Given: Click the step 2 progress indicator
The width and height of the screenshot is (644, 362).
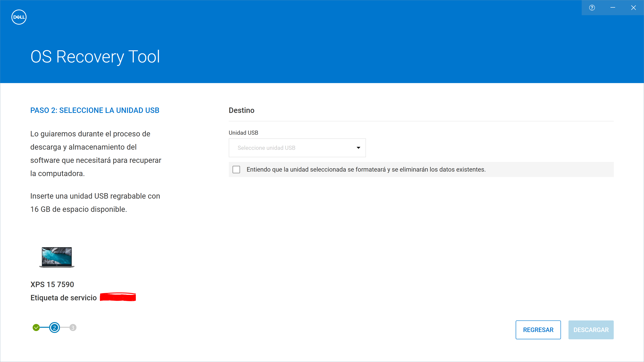Looking at the screenshot, I should click(54, 328).
